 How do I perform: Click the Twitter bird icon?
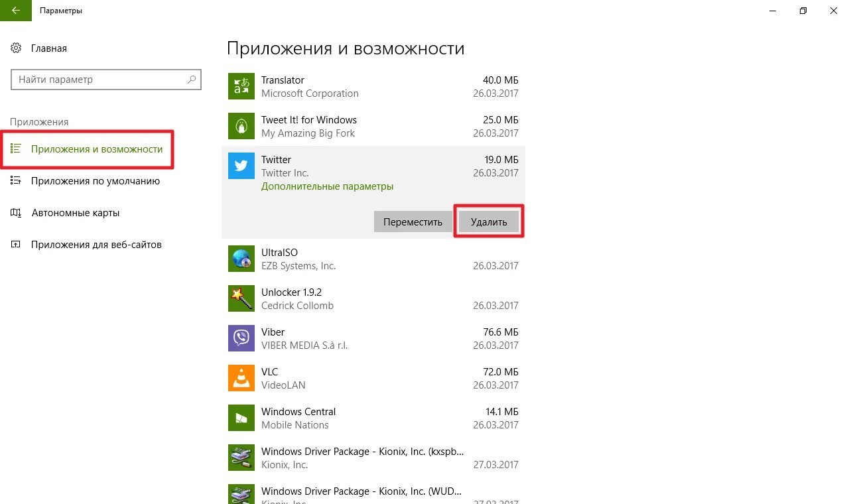click(241, 166)
